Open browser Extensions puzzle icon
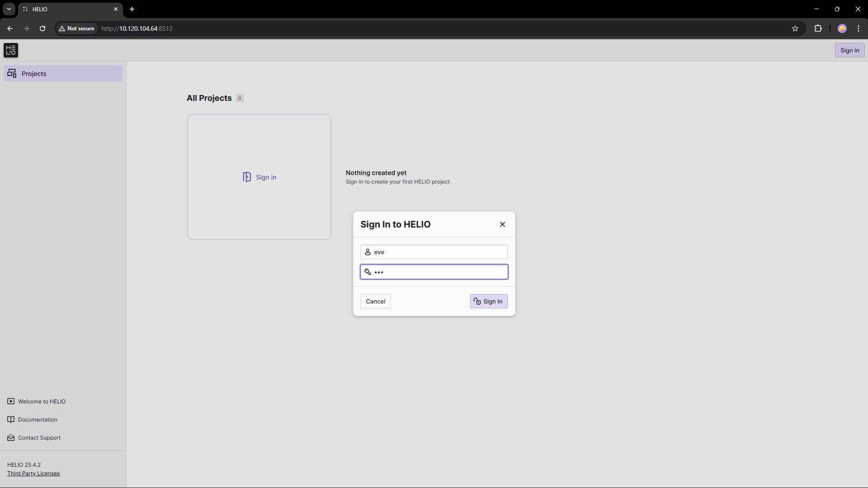Image resolution: width=868 pixels, height=488 pixels. click(818, 28)
